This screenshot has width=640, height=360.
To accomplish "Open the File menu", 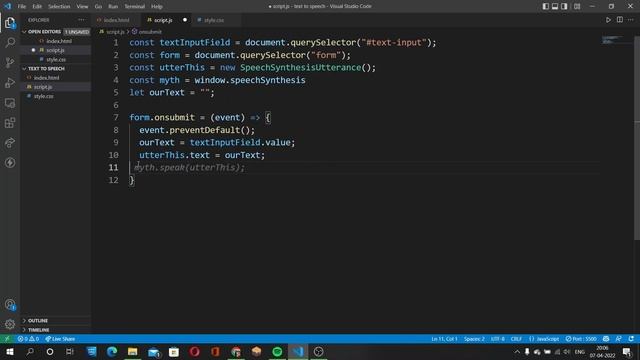I will (22, 7).
